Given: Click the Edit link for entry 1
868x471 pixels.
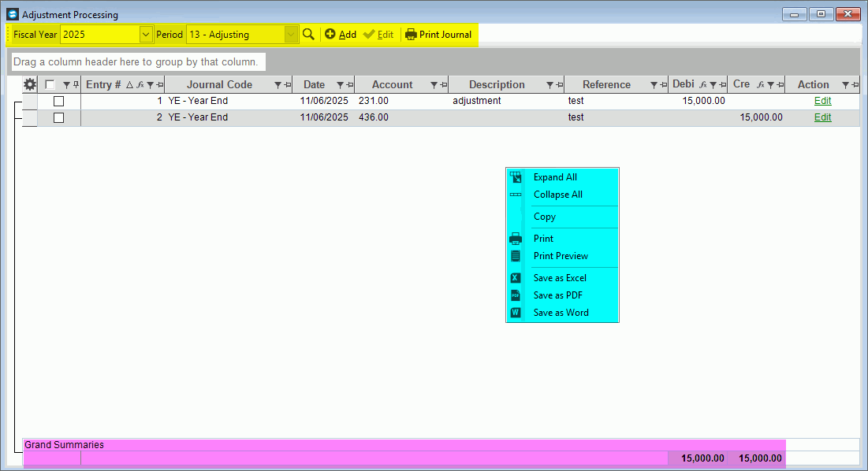Looking at the screenshot, I should (822, 101).
